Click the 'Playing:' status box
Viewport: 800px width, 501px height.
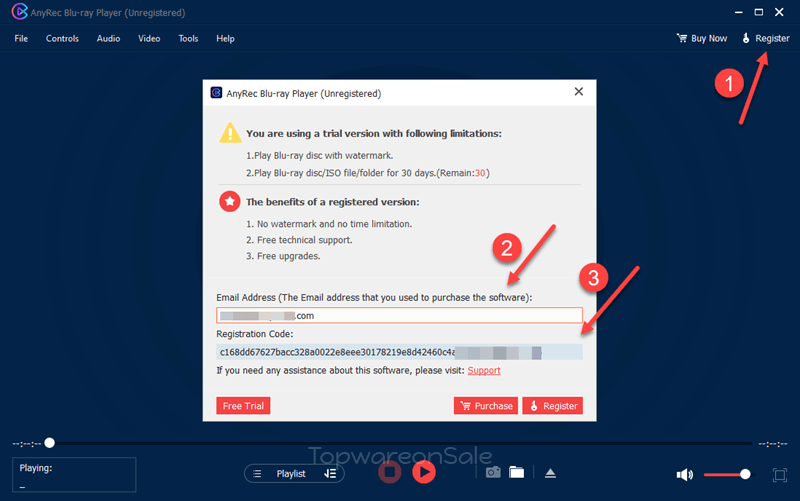tap(74, 474)
